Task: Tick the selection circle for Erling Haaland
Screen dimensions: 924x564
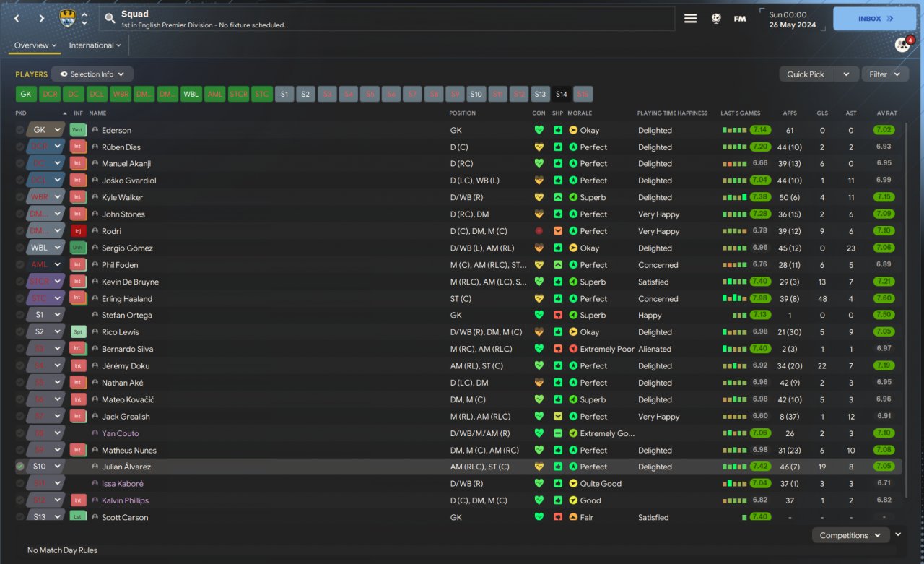Action: [x=19, y=298]
